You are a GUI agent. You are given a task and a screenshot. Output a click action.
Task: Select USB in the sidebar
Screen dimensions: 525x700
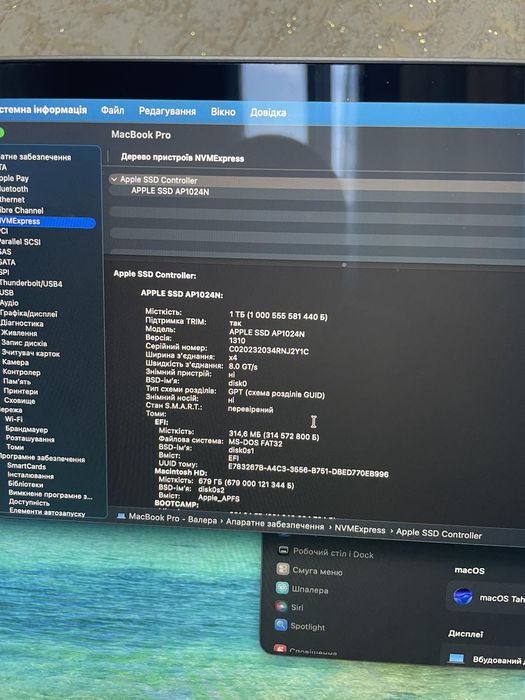point(7,293)
